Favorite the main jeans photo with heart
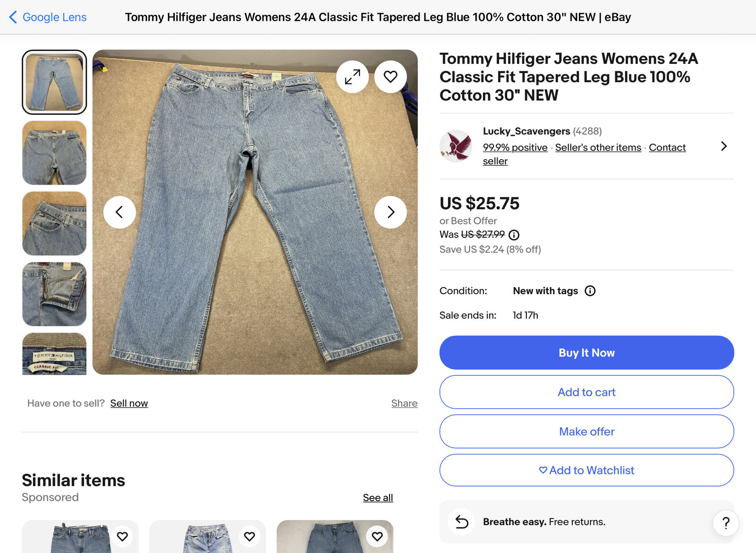This screenshot has height=553, width=756. click(x=390, y=77)
